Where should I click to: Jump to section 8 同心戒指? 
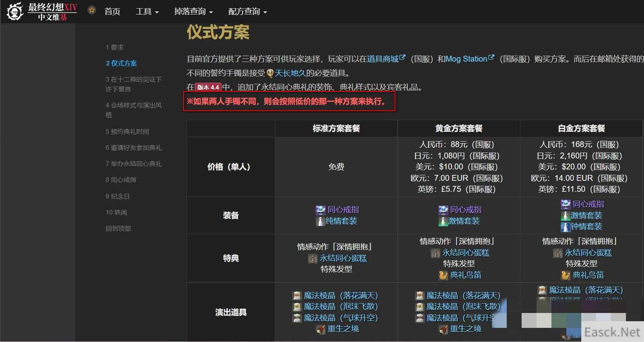pos(121,180)
